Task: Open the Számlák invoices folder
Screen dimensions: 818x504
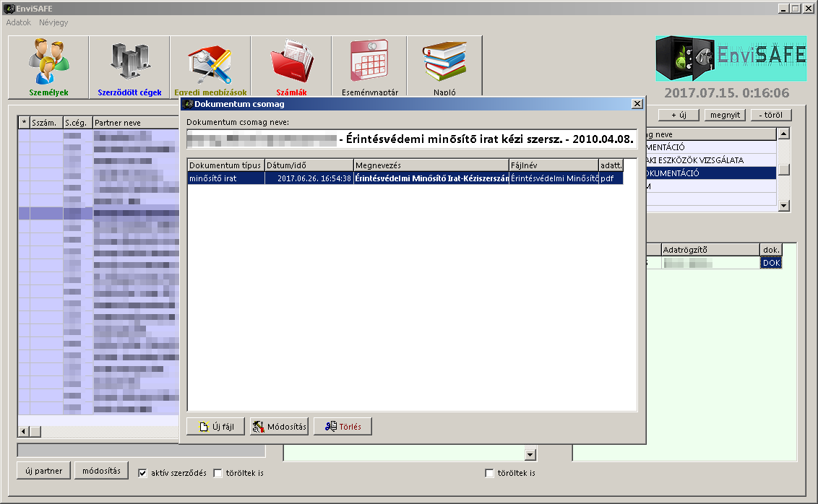Action: click(291, 66)
